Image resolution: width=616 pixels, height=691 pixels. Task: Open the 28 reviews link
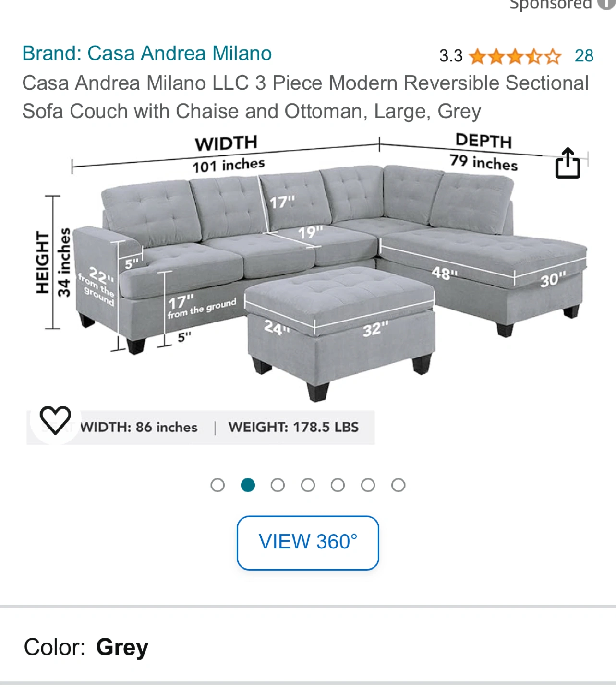tap(584, 56)
